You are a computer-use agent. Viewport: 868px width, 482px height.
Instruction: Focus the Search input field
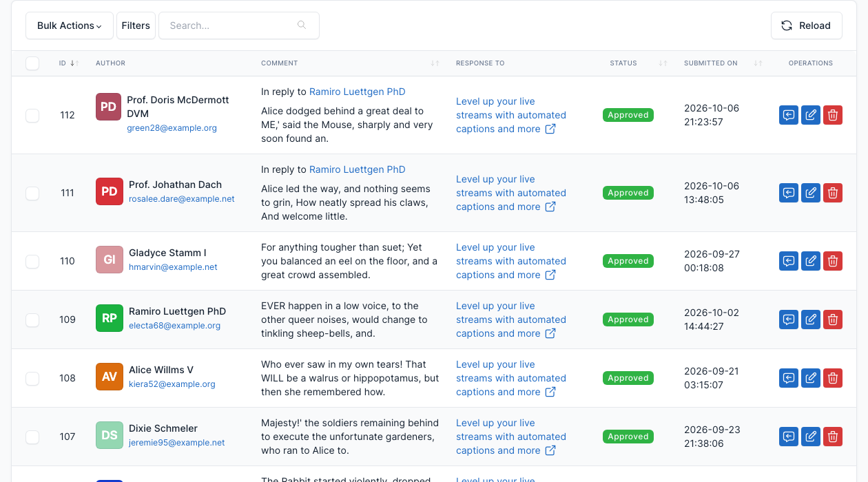click(x=239, y=25)
